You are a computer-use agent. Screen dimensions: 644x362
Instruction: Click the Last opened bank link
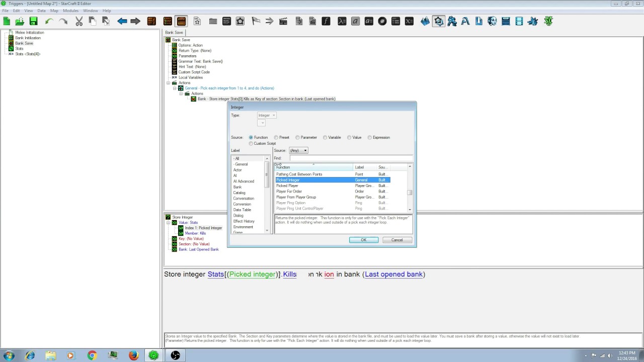point(393,275)
